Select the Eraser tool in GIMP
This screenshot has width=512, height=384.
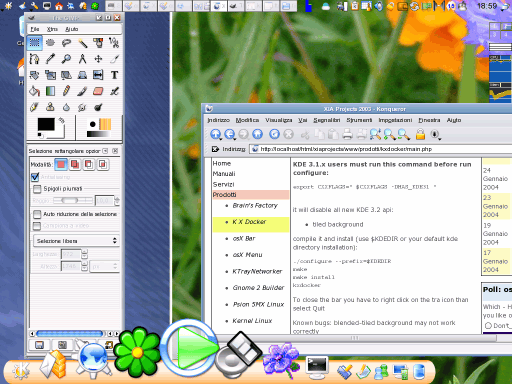coord(98,91)
